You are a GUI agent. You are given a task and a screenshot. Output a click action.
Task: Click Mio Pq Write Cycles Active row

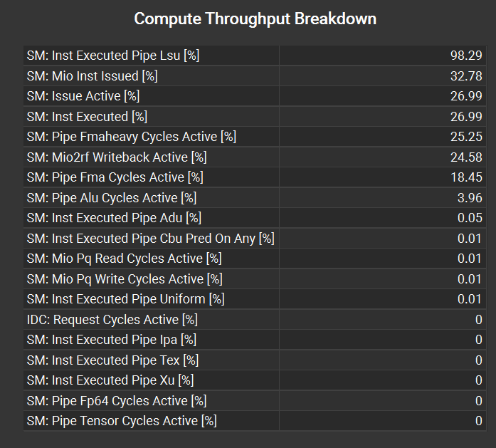[255, 279]
